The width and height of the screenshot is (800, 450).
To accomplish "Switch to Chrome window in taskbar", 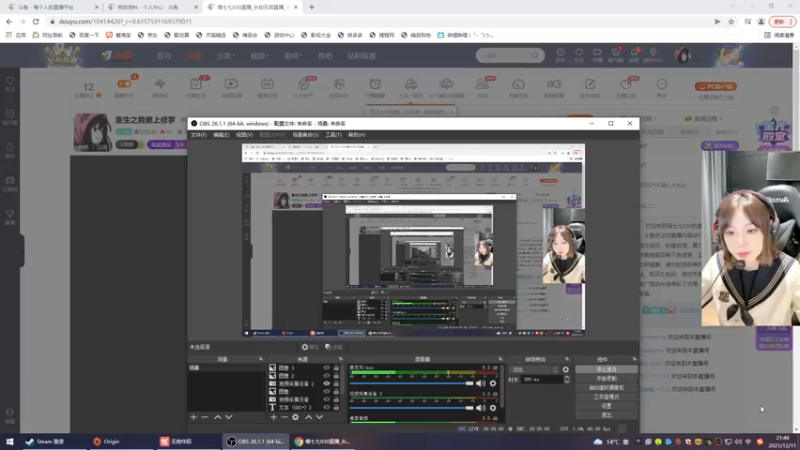I will (322, 441).
